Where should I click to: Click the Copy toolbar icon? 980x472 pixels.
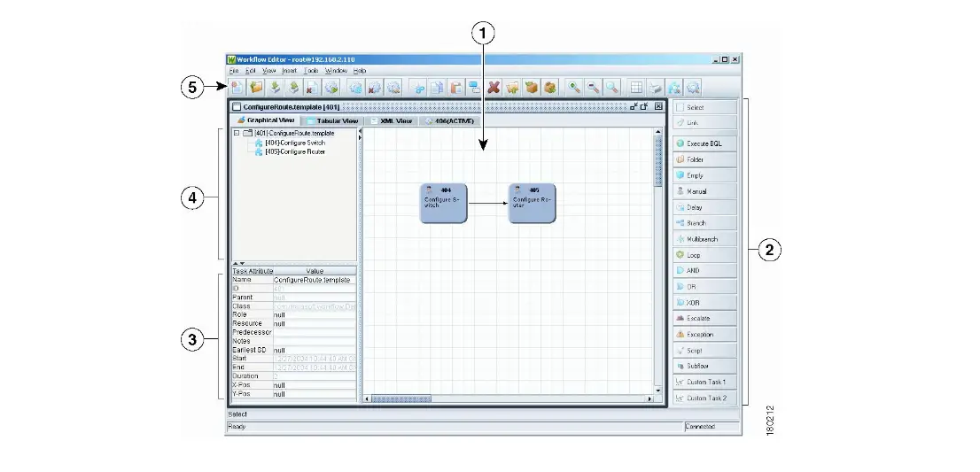point(437,88)
